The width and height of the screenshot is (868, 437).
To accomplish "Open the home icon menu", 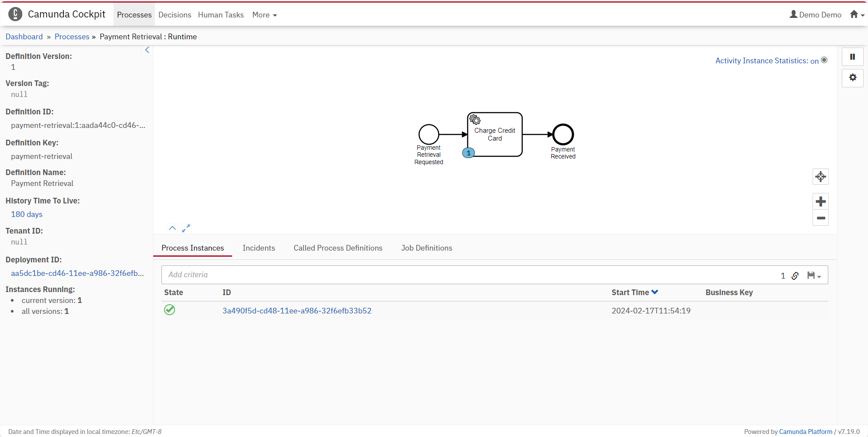I will coord(857,14).
